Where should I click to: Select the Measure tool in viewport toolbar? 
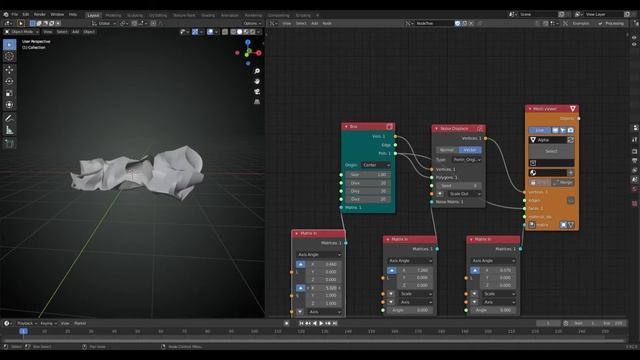tap(9, 130)
